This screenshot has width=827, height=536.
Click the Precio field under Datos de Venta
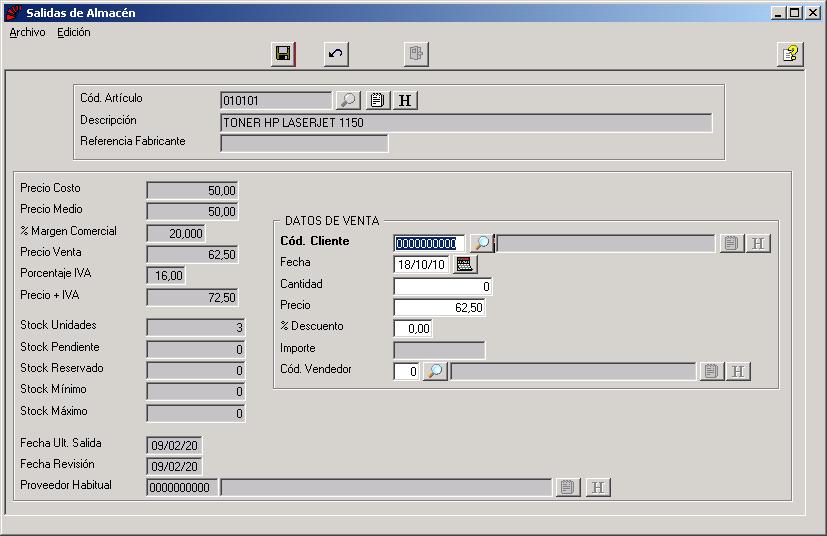coord(439,308)
